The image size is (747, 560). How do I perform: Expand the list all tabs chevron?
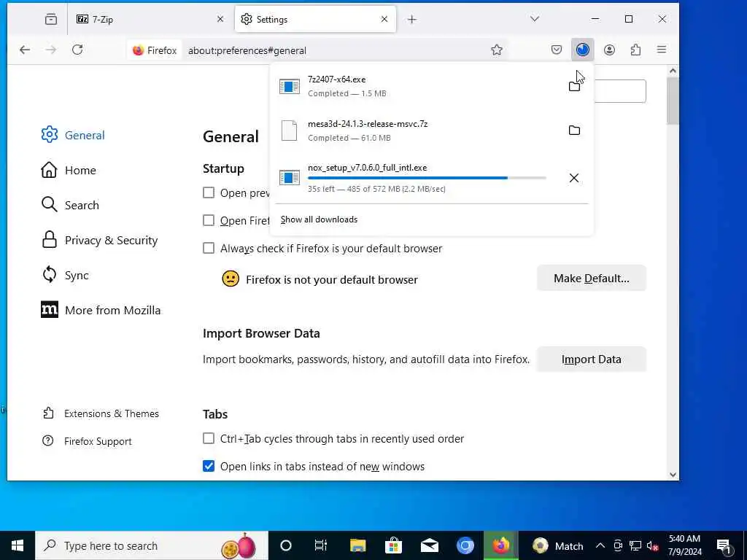coord(535,19)
